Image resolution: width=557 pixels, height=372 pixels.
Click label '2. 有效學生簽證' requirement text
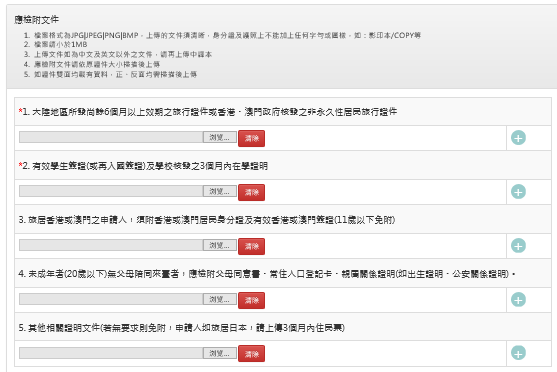click(143, 166)
